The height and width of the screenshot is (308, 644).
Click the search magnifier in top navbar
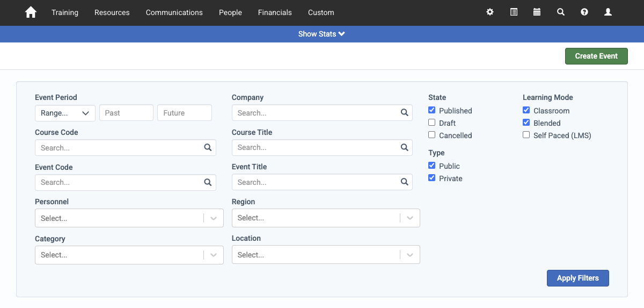click(x=561, y=12)
